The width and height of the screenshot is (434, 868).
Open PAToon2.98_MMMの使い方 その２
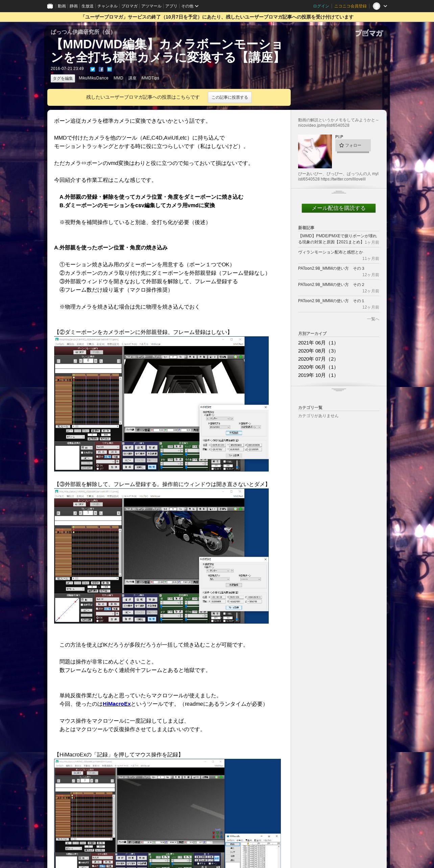331,285
